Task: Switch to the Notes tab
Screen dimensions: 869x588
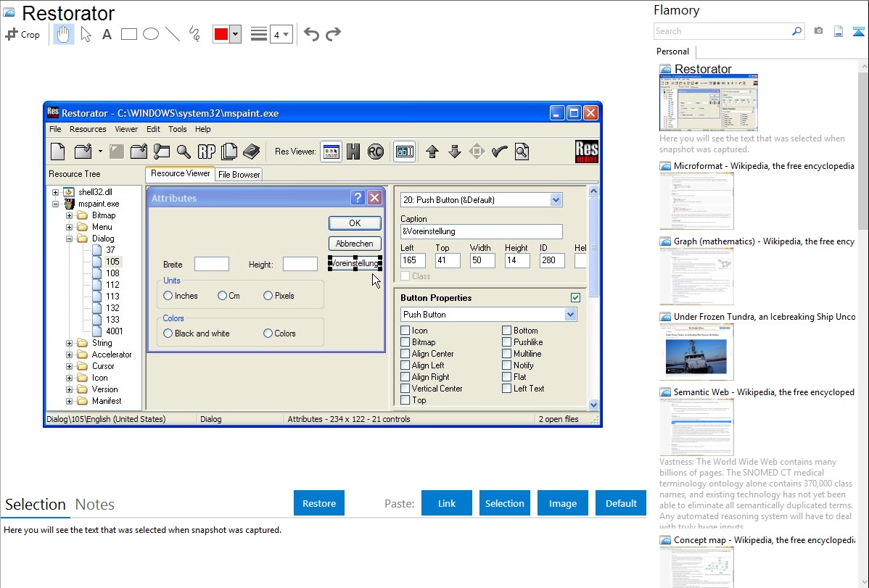Action: click(95, 505)
